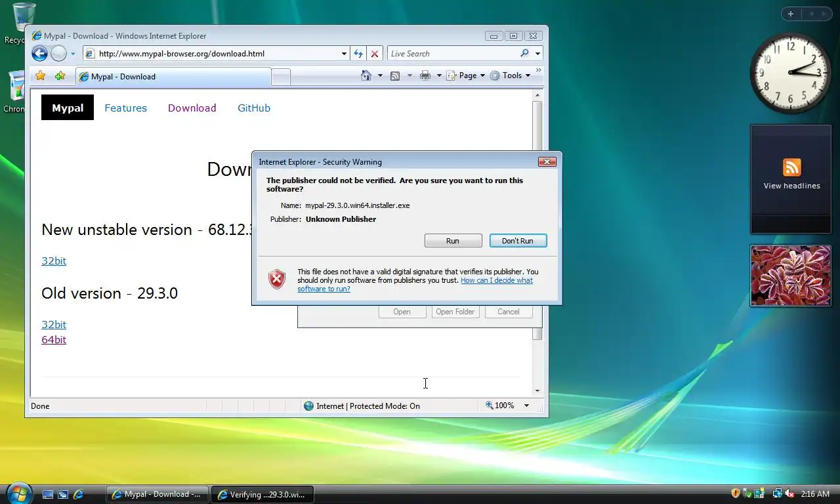Expand the address bar URL history dropdown
The height and width of the screenshot is (504, 840).
pos(344,54)
